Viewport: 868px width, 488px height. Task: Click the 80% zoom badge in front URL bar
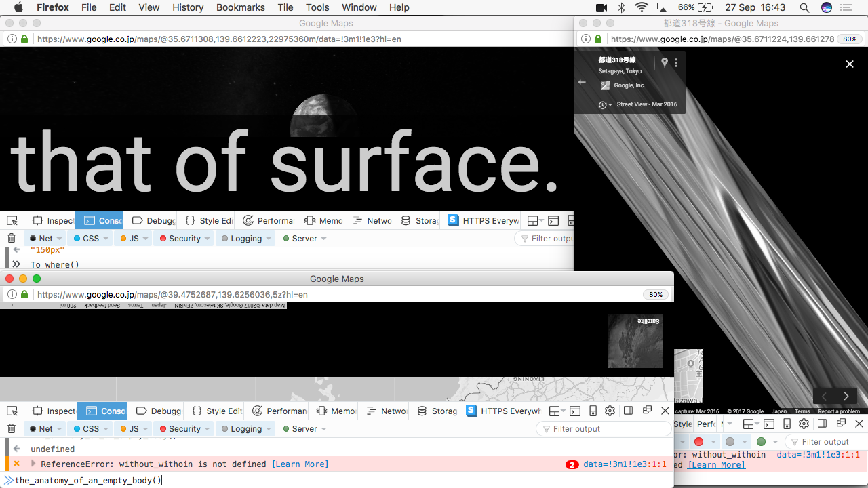(656, 295)
